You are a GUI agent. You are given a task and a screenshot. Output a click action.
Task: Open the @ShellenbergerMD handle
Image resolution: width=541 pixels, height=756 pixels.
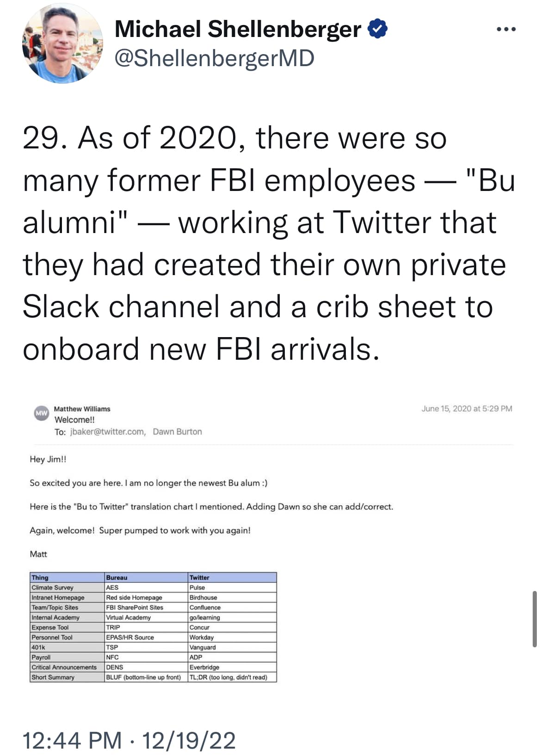pos(215,58)
